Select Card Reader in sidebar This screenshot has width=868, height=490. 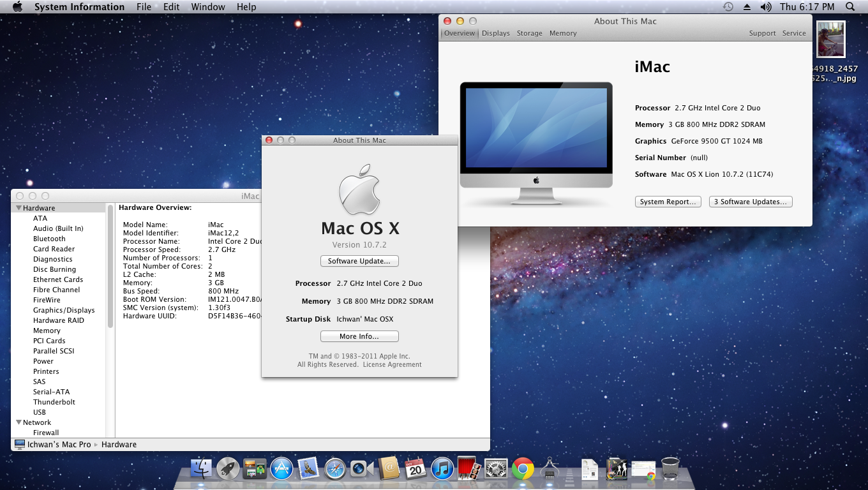point(54,249)
